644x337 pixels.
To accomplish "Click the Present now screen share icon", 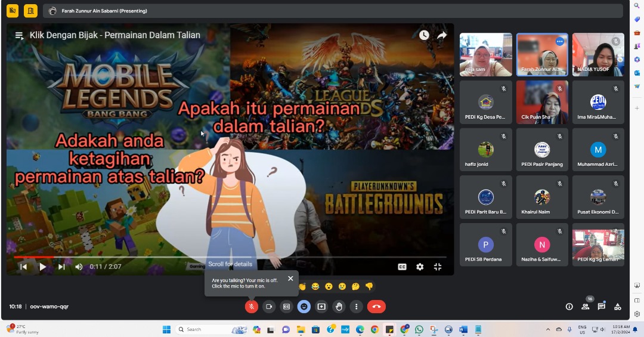I will pos(321,307).
